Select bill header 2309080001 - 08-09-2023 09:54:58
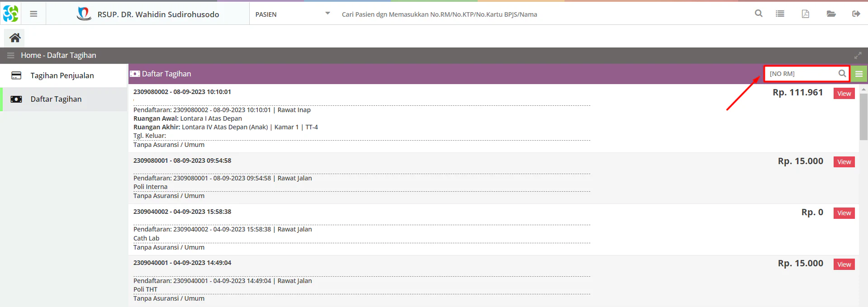This screenshot has width=868, height=307. (182, 161)
